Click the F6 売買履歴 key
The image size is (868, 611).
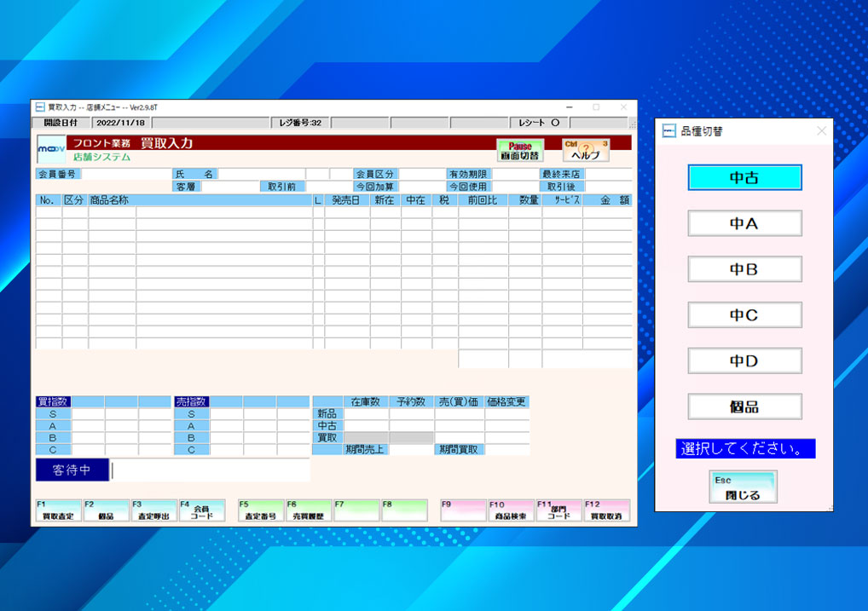(309, 510)
